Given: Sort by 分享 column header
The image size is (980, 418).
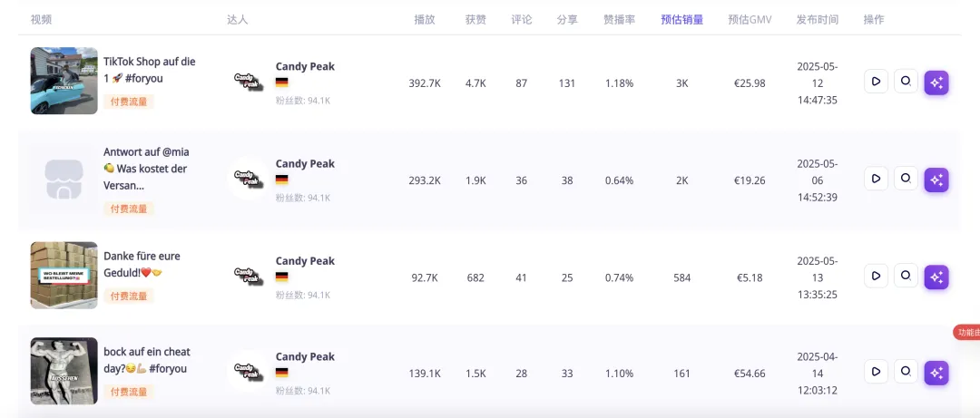Looking at the screenshot, I should pos(567,19).
